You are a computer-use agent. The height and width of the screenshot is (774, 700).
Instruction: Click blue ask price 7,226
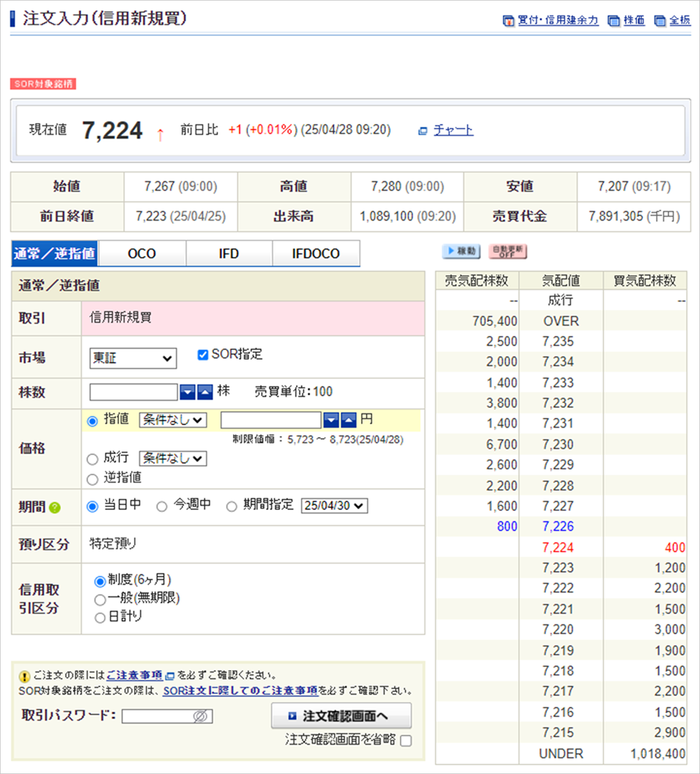558,527
